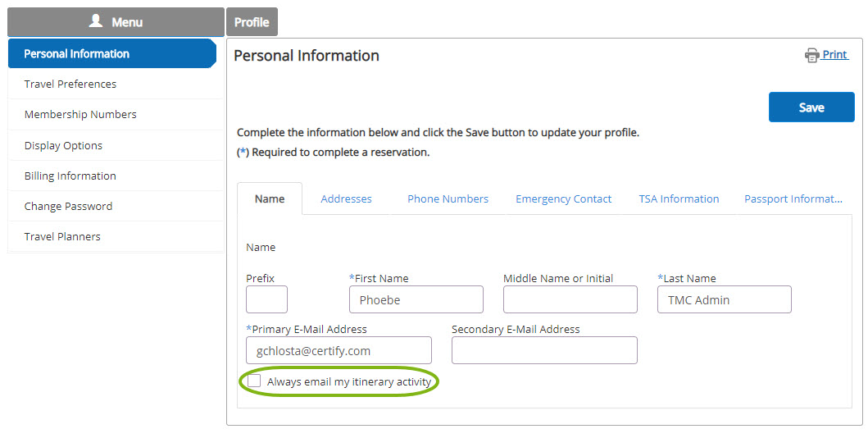Click the blue Save button
868x438 pixels.
811,107
